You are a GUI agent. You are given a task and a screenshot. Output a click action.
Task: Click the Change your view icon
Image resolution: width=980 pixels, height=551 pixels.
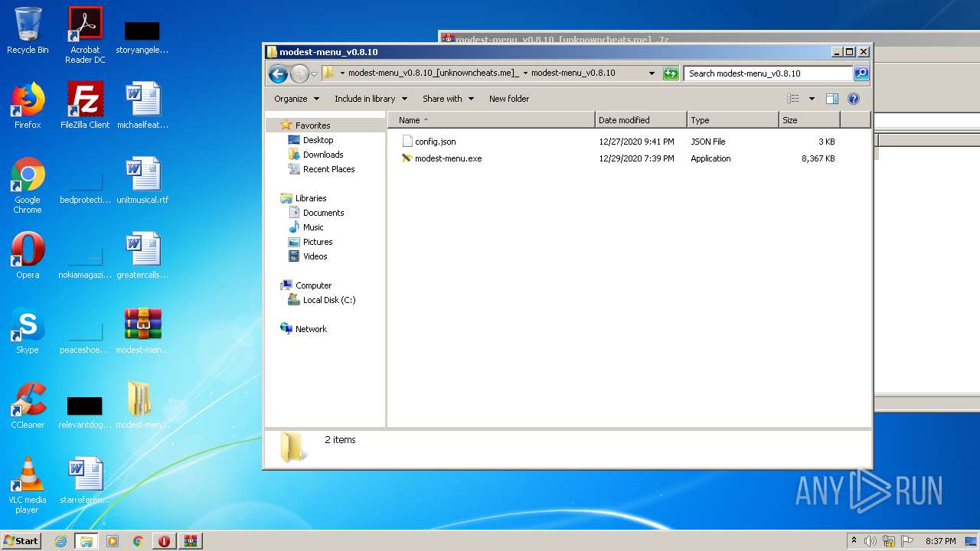pyautogui.click(x=793, y=99)
